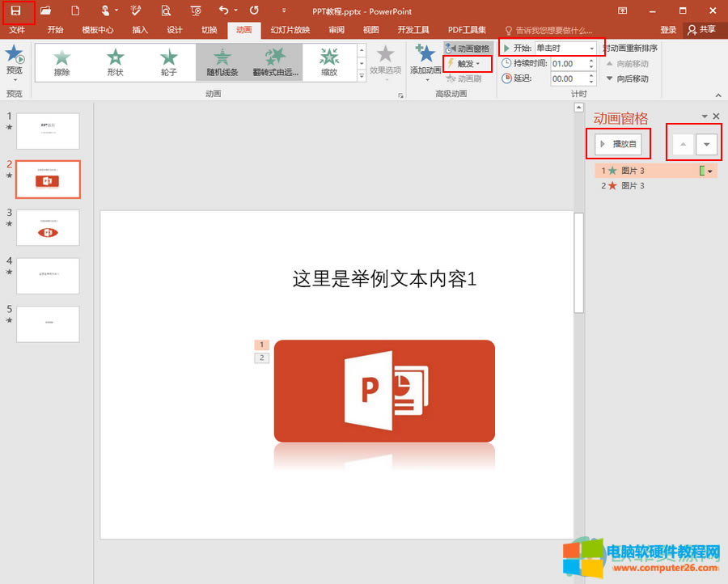Click the 预览 (Preview) animation button
Viewport: 728px width, 584px height.
pyautogui.click(x=15, y=61)
